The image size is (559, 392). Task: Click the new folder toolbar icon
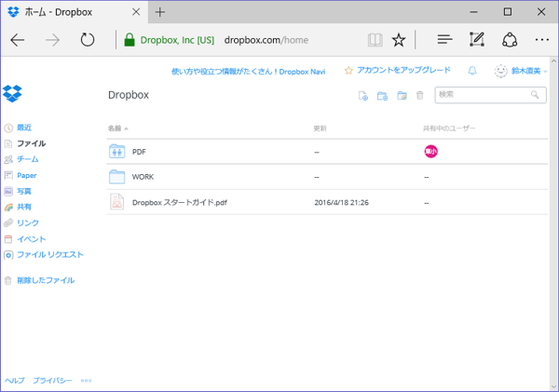pos(382,96)
